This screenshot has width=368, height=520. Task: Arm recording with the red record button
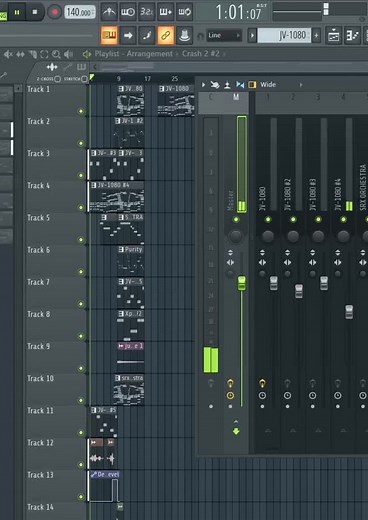click(x=55, y=12)
